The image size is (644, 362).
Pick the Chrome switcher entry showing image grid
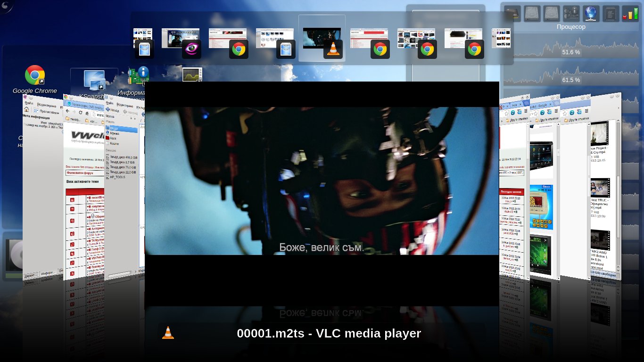(x=416, y=40)
